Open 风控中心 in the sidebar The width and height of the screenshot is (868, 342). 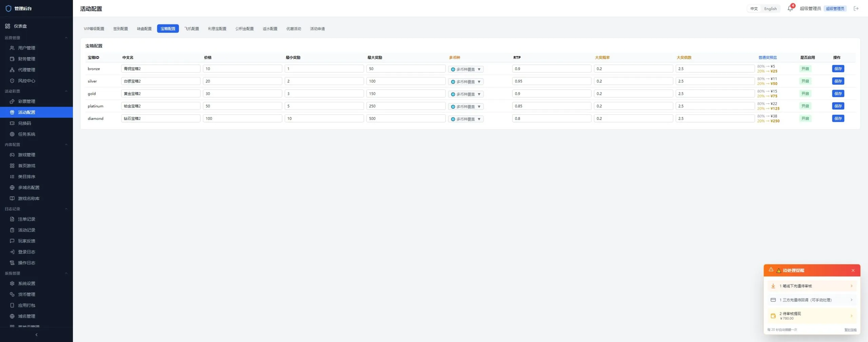click(x=36, y=81)
